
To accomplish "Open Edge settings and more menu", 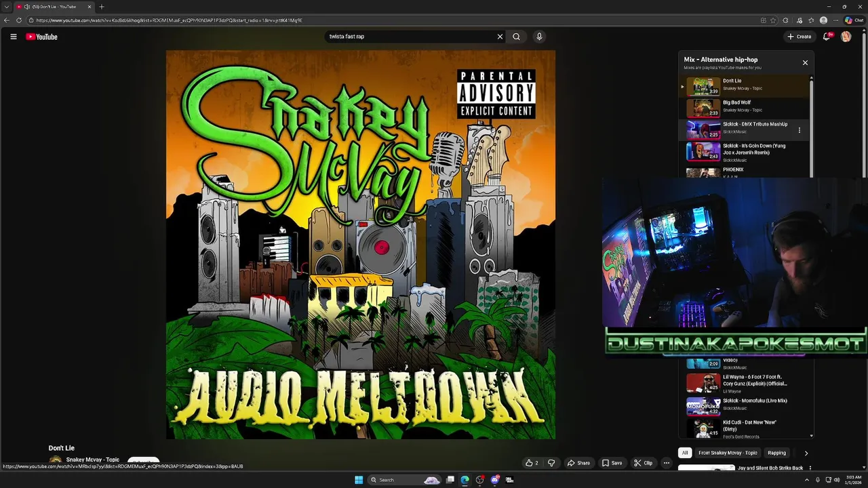I will click(835, 20).
